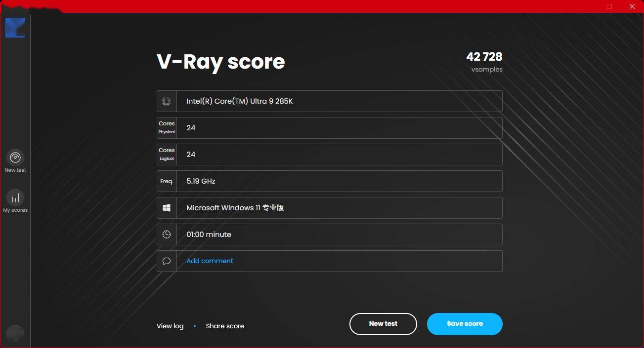644x348 pixels.
Task: Click Share score link
Action: (225, 326)
